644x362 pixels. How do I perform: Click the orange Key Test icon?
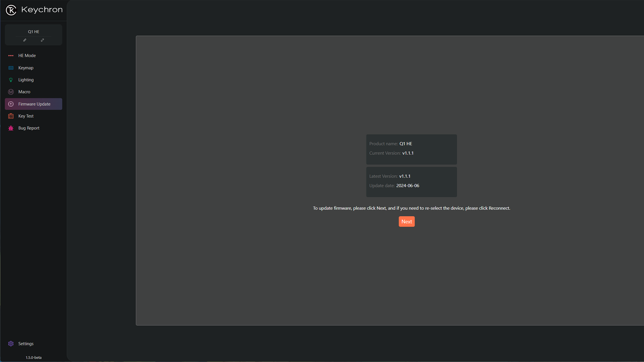pos(11,116)
